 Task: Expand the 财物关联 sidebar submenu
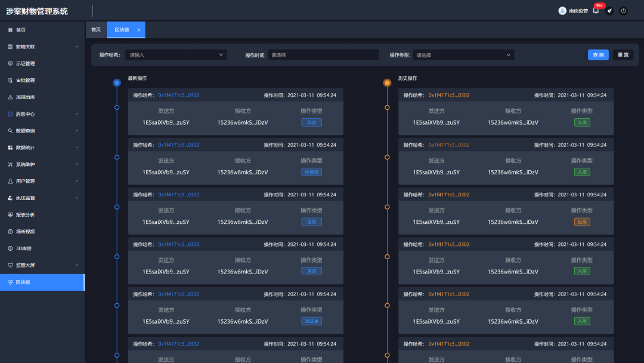tap(76, 47)
